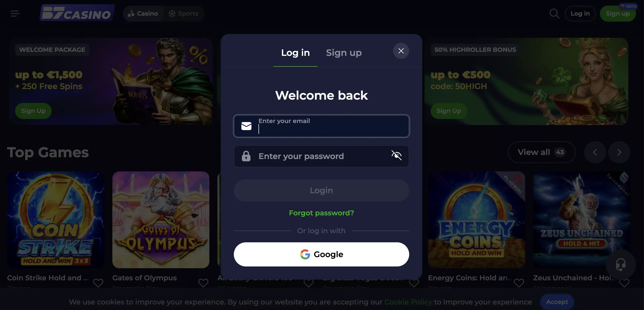Screen dimensions: 644x310
Task: Select the Casino section toggle
Action: (x=143, y=14)
